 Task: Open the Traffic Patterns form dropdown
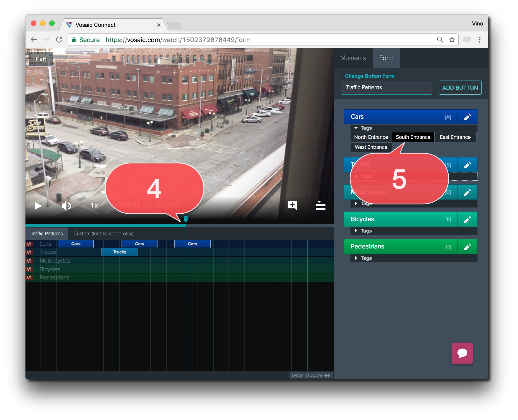point(386,88)
